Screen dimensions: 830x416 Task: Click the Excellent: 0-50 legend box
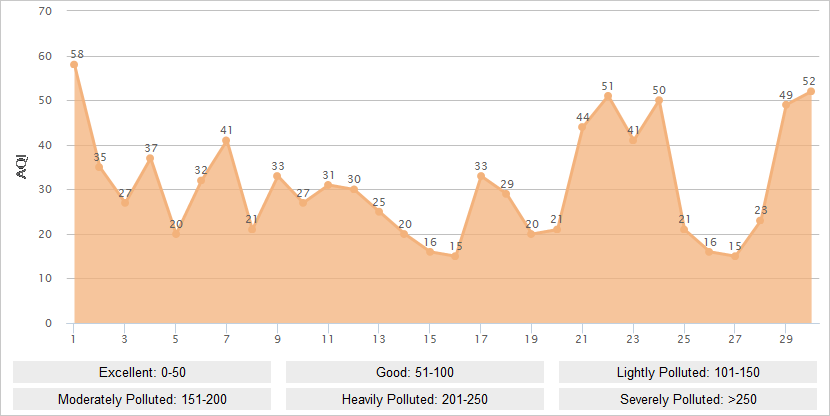pyautogui.click(x=141, y=372)
